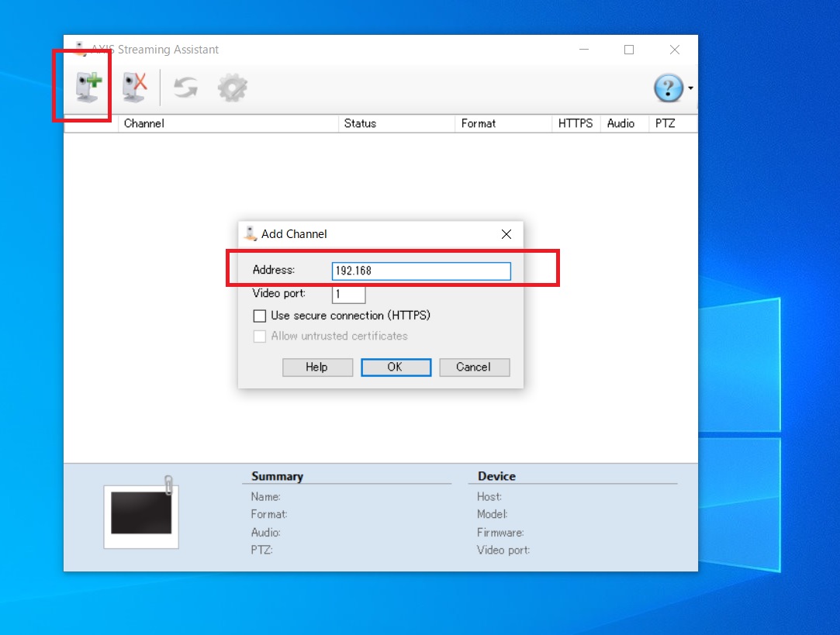Click the Channel column header

228,124
